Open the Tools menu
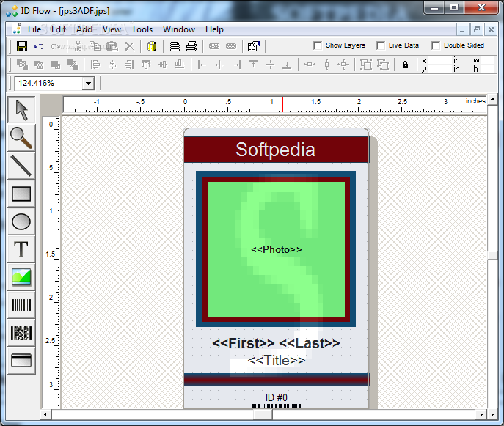The image size is (504, 426). coord(142,29)
